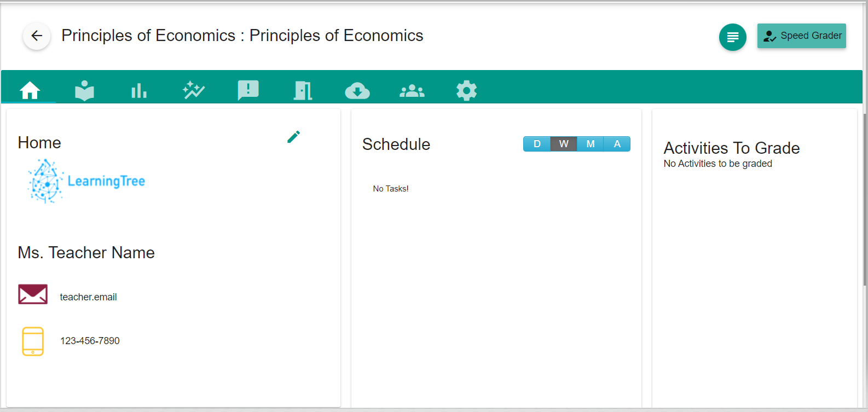868x412 pixels.
Task: Open the bar chart tab icon
Action: coord(139,90)
